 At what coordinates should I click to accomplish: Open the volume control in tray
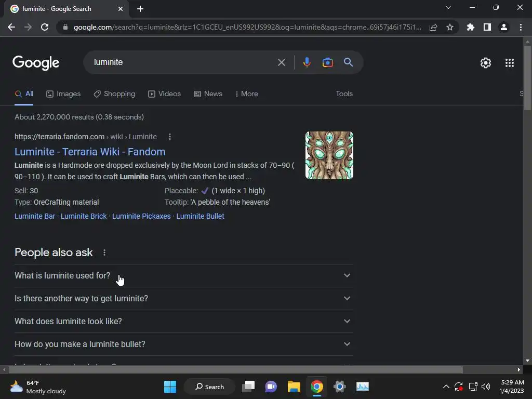coord(486,387)
